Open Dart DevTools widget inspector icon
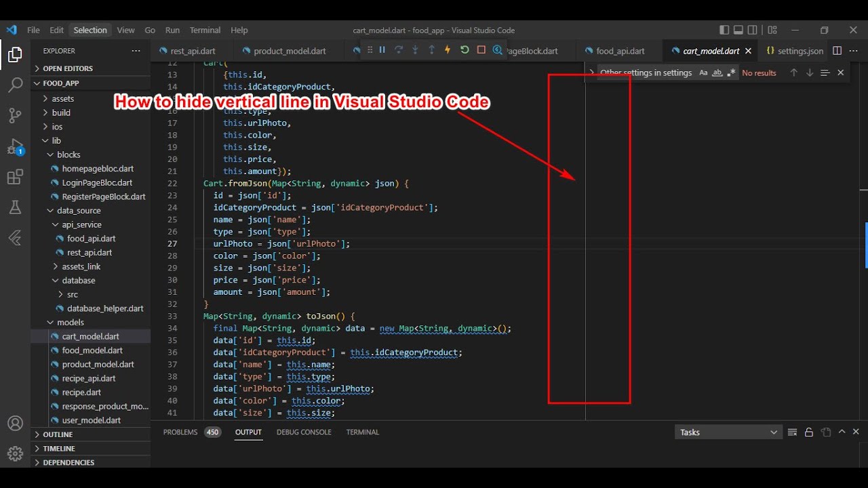868x488 pixels. pyautogui.click(x=498, y=50)
